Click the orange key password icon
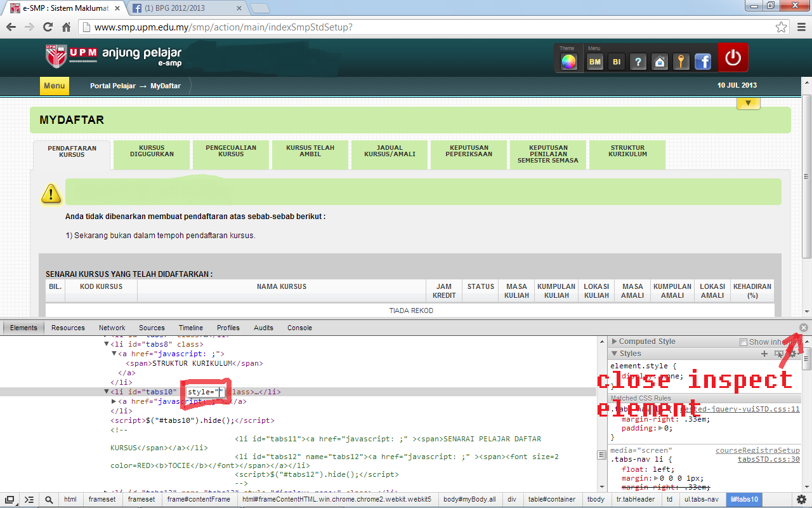Screen dimensions: 812x508 (681, 62)
